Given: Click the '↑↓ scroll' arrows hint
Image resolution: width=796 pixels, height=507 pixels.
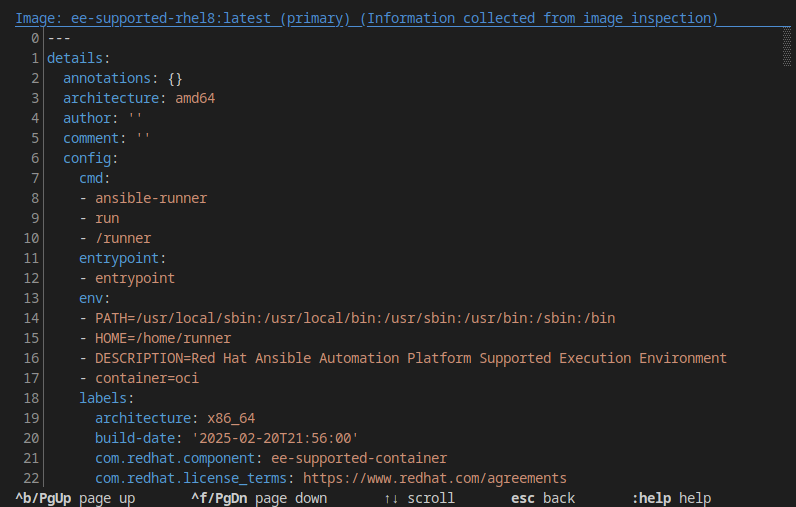Looking at the screenshot, I should [419, 498].
